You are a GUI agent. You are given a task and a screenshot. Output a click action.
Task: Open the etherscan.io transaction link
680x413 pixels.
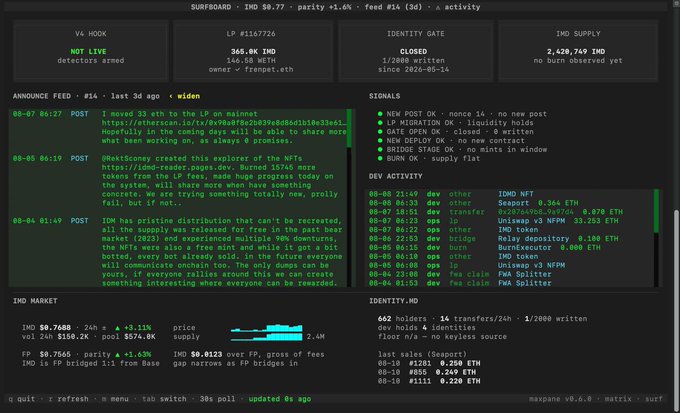pyautogui.click(x=224, y=123)
